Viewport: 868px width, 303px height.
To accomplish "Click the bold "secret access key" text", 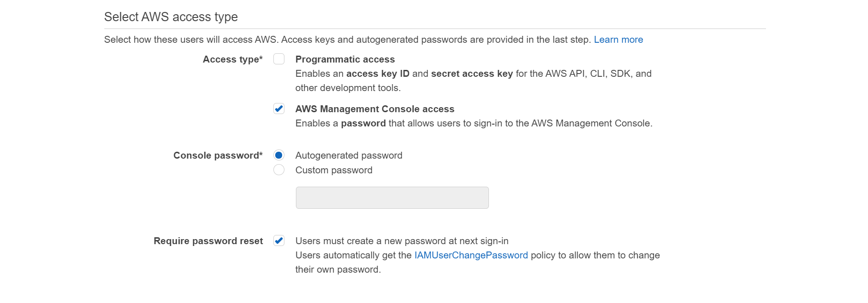I will (471, 74).
